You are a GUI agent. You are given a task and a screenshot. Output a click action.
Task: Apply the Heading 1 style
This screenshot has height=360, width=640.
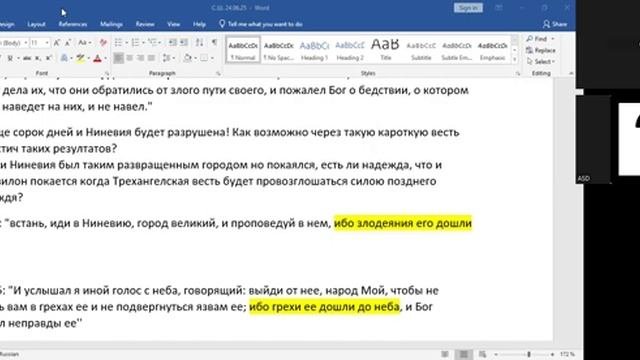pyautogui.click(x=314, y=50)
